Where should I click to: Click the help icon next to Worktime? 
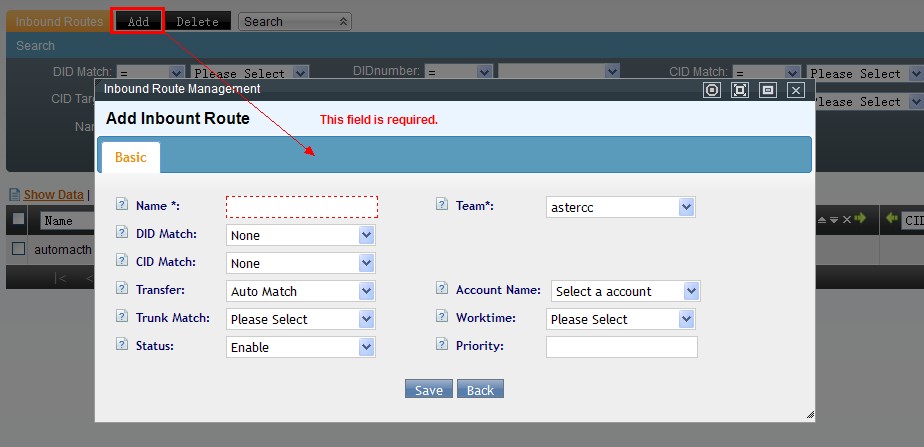coord(442,317)
